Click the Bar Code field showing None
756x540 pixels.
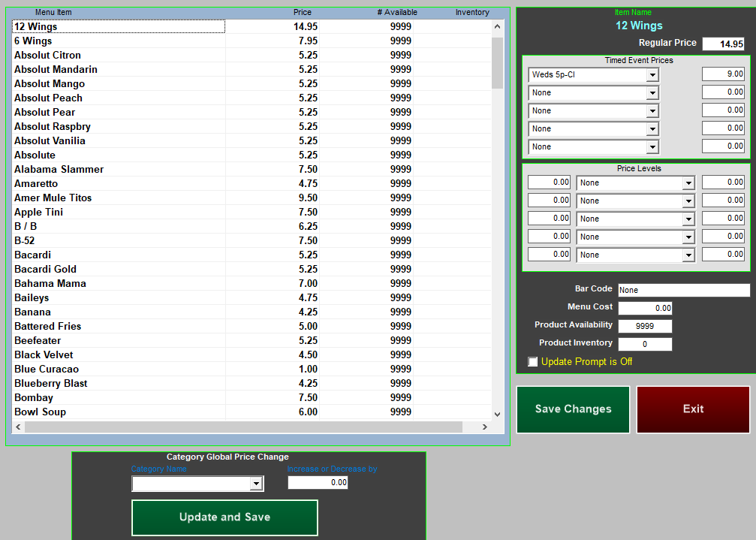(683, 290)
